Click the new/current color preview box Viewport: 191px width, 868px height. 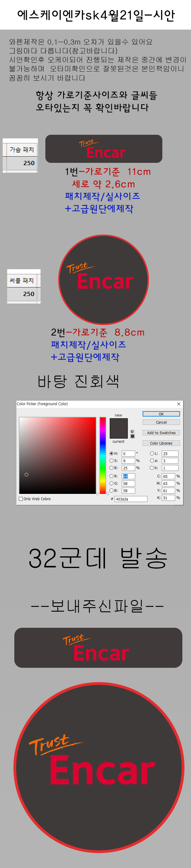pos(119,428)
